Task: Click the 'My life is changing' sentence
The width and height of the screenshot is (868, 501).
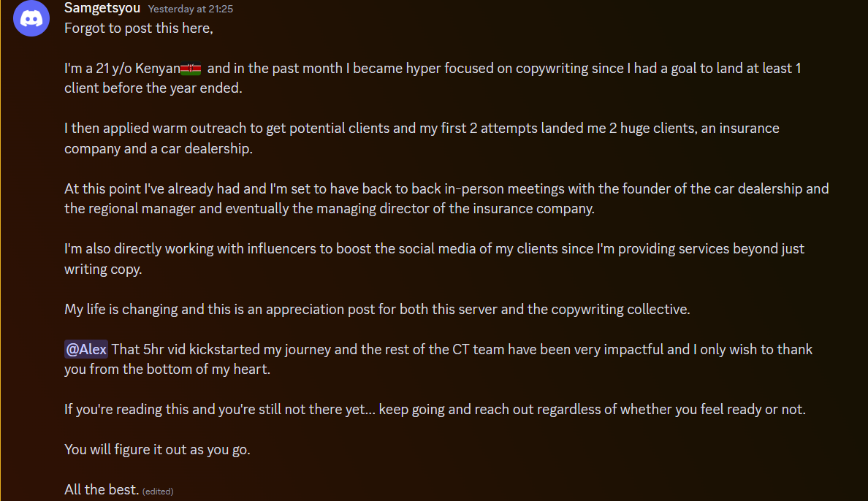Action: tap(121, 309)
